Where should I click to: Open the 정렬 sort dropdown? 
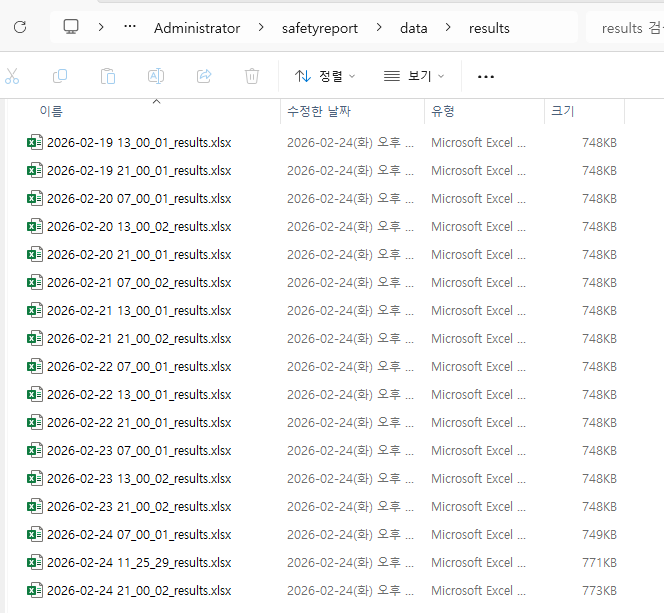pyautogui.click(x=325, y=76)
